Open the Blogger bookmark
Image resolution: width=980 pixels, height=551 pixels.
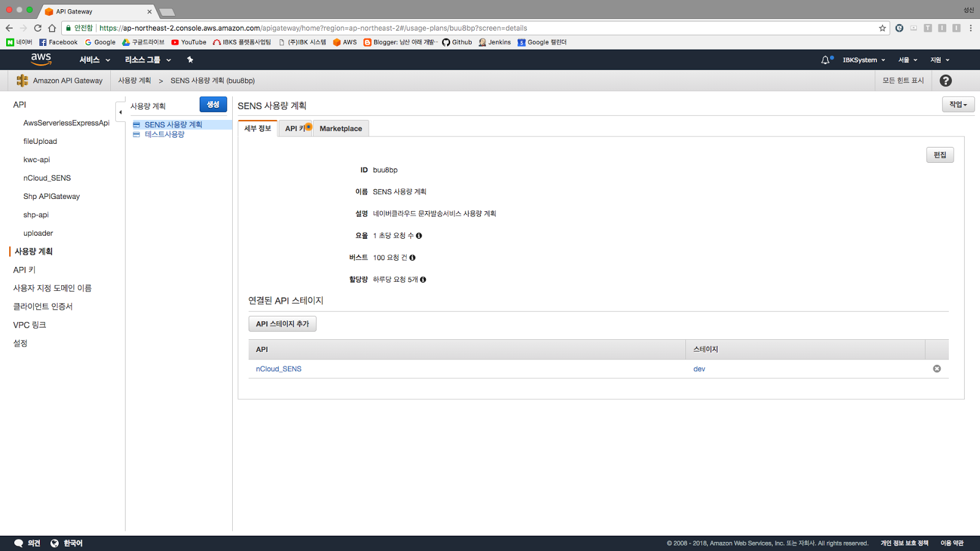pyautogui.click(x=401, y=42)
